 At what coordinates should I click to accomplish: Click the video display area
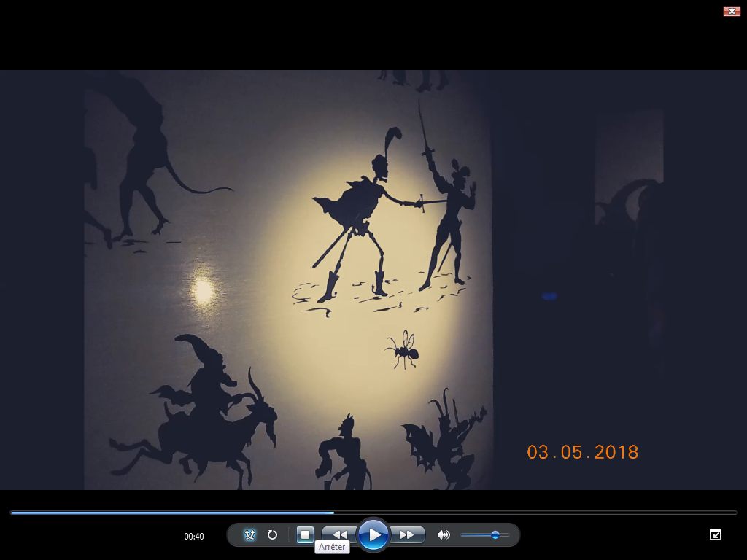(x=373, y=280)
